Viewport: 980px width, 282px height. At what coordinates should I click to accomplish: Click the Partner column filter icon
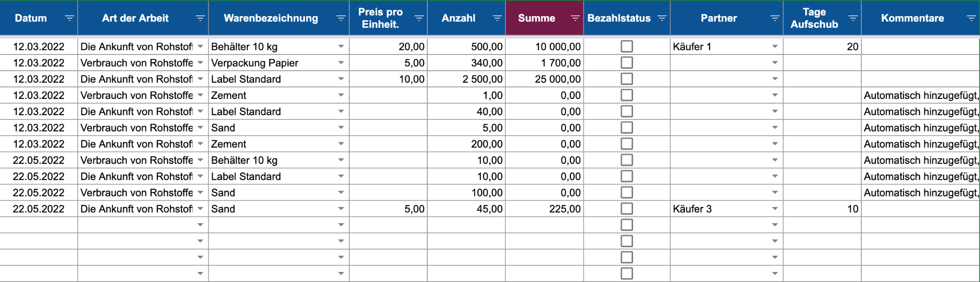pyautogui.click(x=775, y=18)
